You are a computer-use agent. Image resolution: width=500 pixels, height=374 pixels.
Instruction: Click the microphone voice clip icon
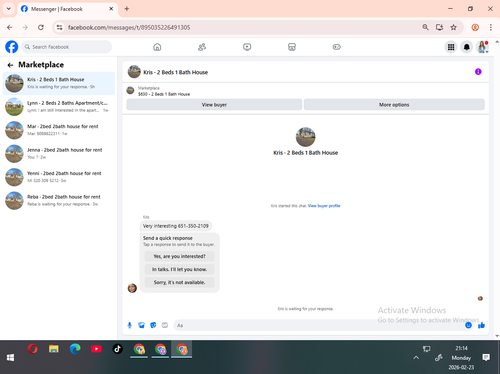[x=130, y=325]
